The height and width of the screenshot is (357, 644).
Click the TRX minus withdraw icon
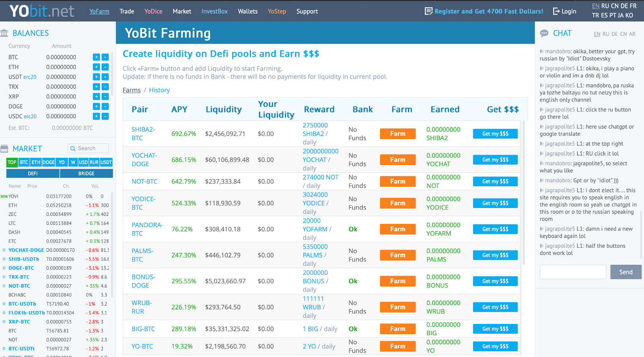point(105,87)
